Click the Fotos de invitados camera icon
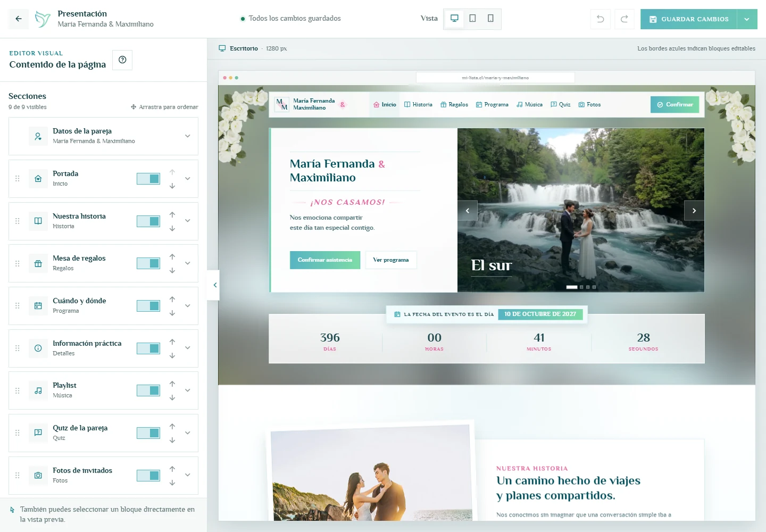Screen dimensions: 766x532 click(x=38, y=476)
